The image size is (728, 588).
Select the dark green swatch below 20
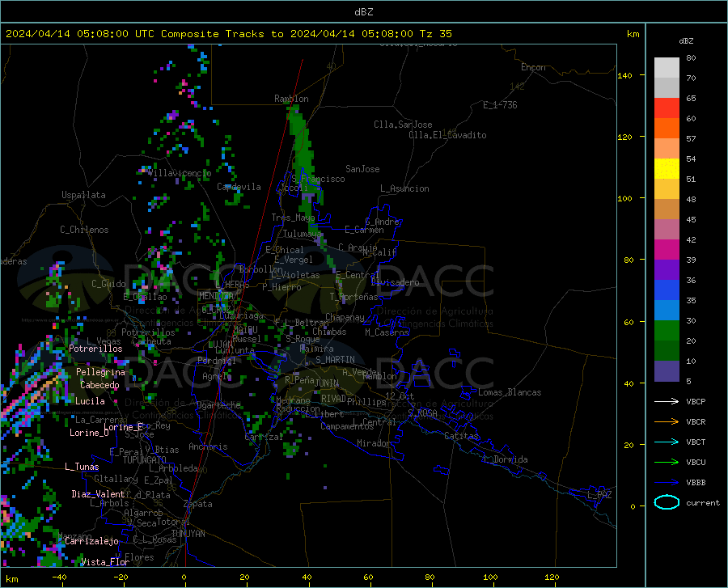click(667, 351)
